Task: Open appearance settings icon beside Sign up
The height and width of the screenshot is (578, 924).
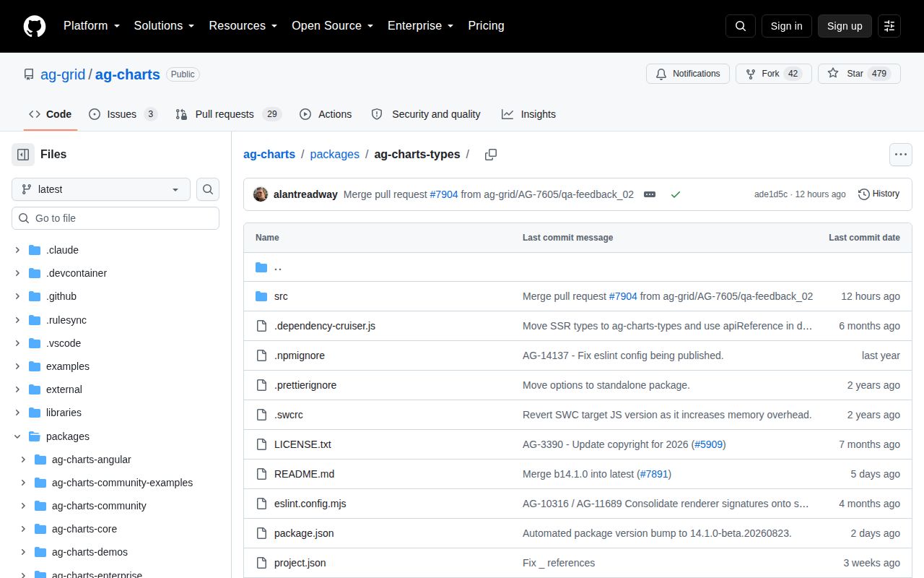Action: (889, 26)
